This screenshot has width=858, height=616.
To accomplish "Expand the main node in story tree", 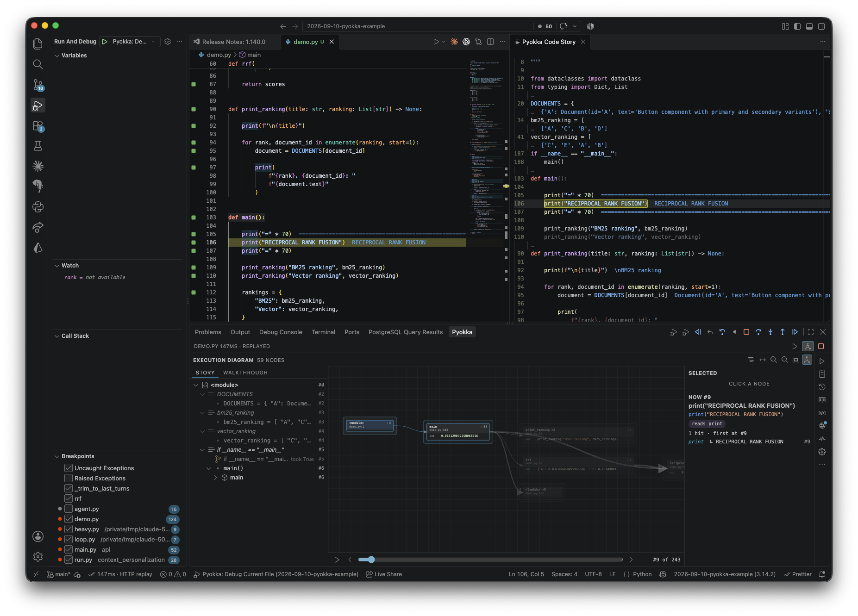I will click(215, 478).
